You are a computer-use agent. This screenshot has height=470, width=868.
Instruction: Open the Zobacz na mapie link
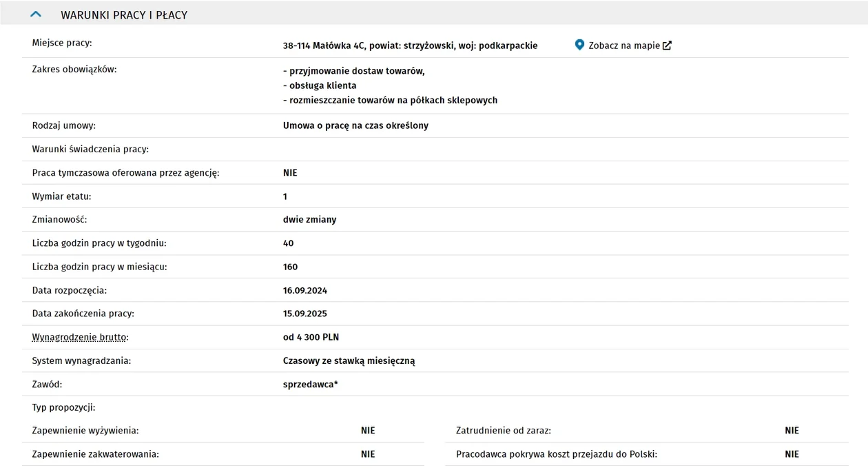[x=624, y=45]
